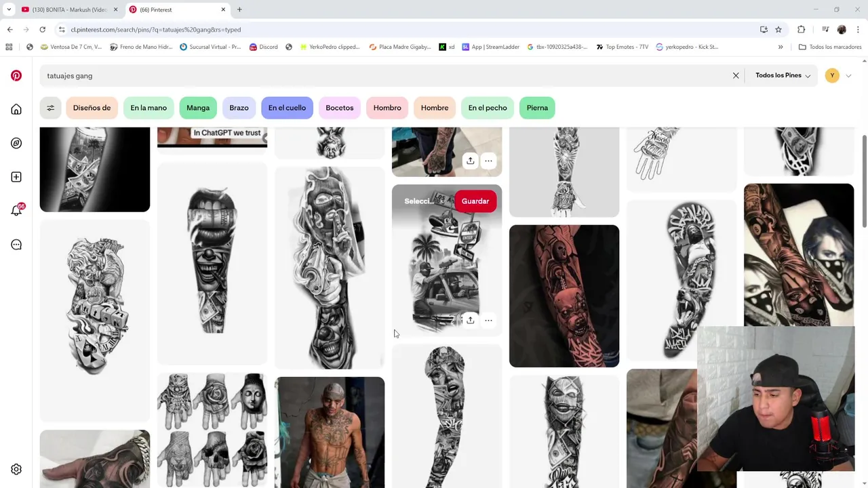Select the Brazo filter chip
Viewport: 868px width, 488px height.
tap(239, 108)
